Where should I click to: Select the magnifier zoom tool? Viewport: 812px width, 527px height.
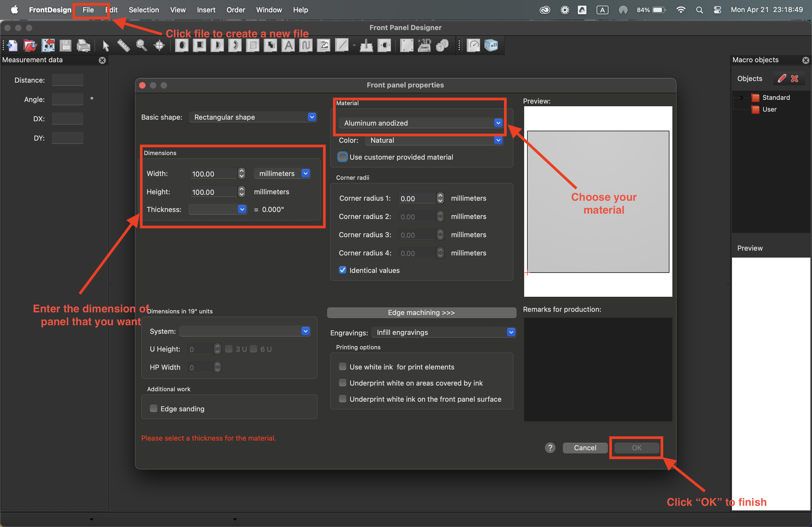point(141,45)
